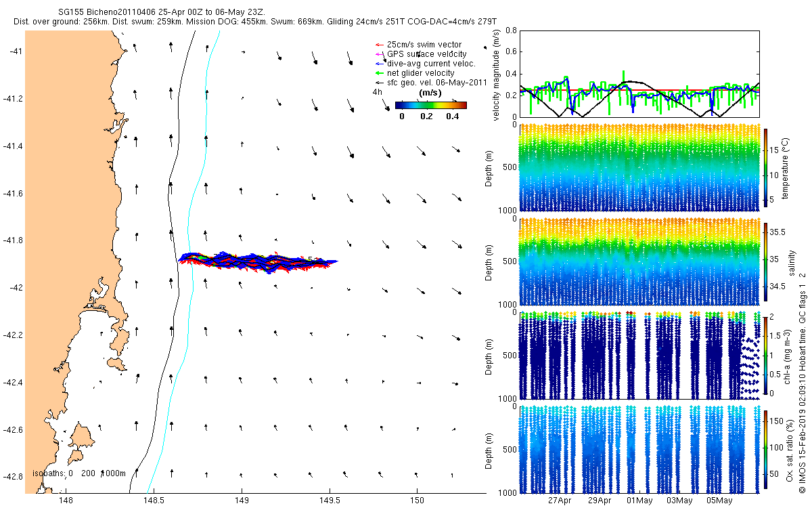Click the temperature color bar
Screen dimensions: 812x508
766,167
